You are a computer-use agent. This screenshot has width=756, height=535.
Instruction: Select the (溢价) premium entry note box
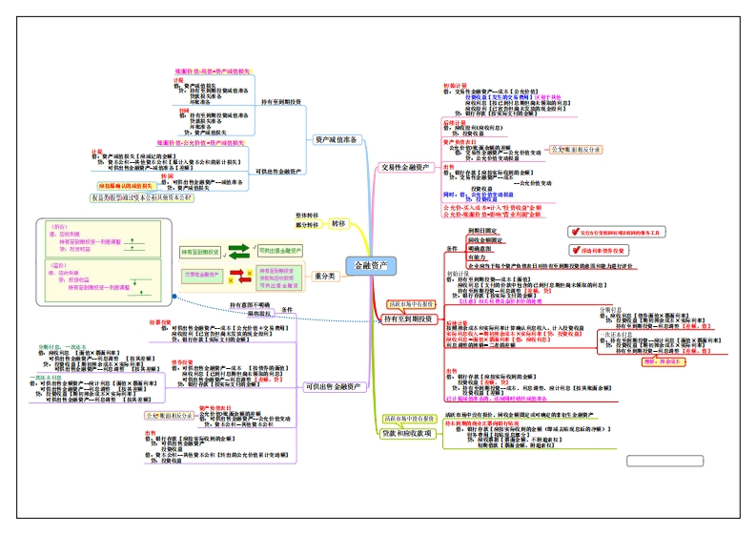pos(103,280)
